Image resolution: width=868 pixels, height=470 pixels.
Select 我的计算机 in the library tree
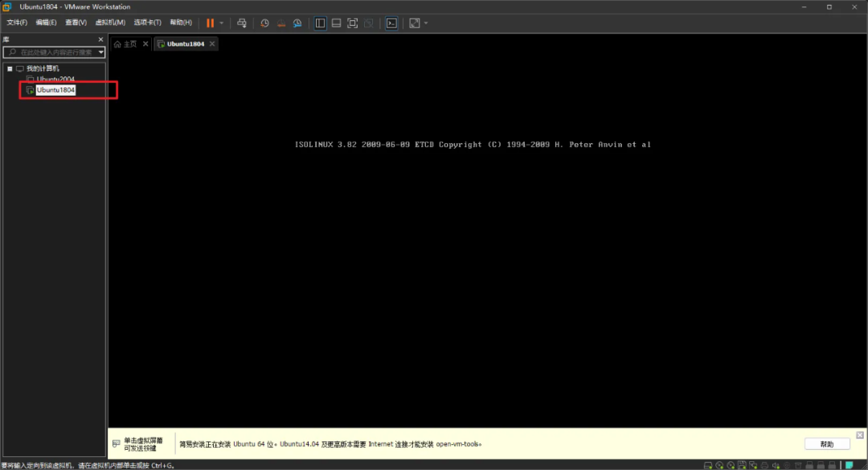tap(42, 68)
